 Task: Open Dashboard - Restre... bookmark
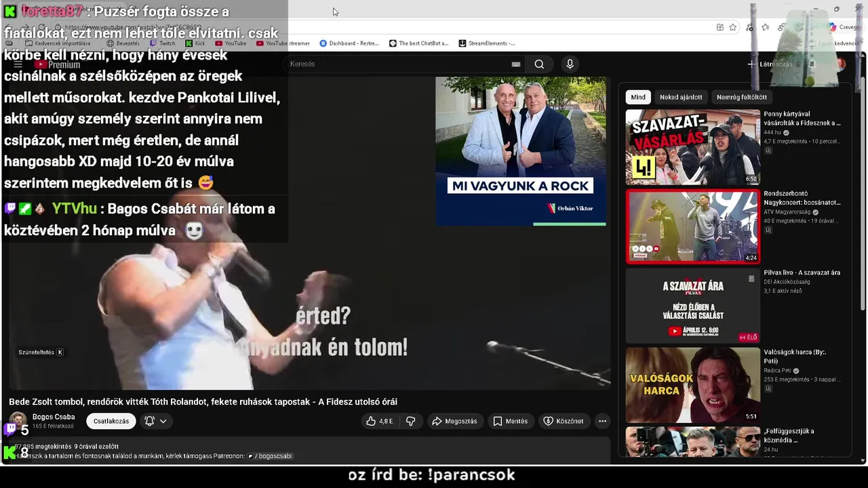(349, 43)
